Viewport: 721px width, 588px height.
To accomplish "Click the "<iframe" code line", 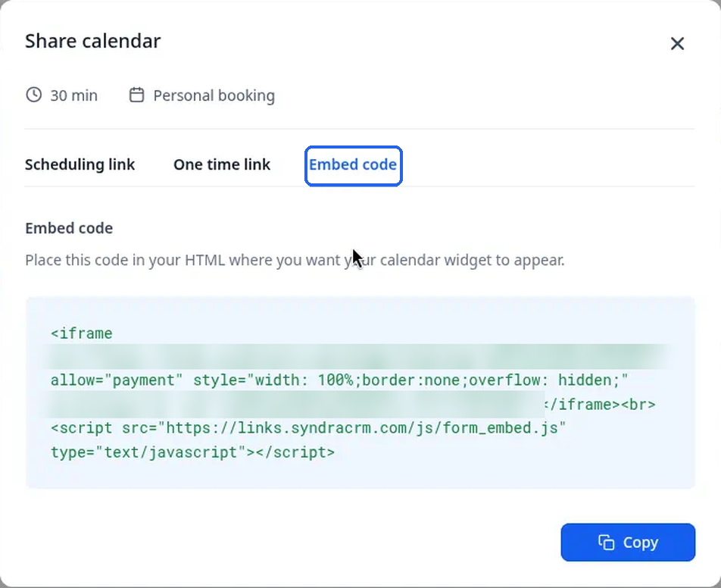I will (x=82, y=333).
